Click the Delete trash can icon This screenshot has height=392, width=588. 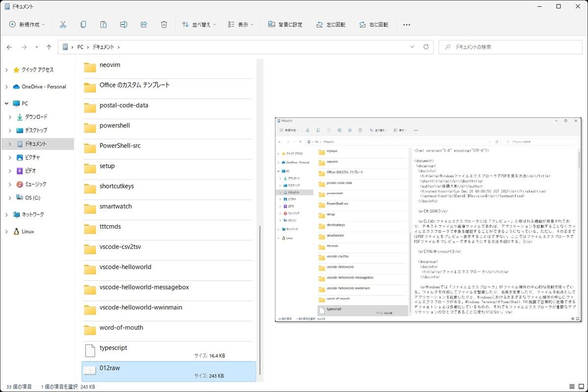(x=164, y=25)
